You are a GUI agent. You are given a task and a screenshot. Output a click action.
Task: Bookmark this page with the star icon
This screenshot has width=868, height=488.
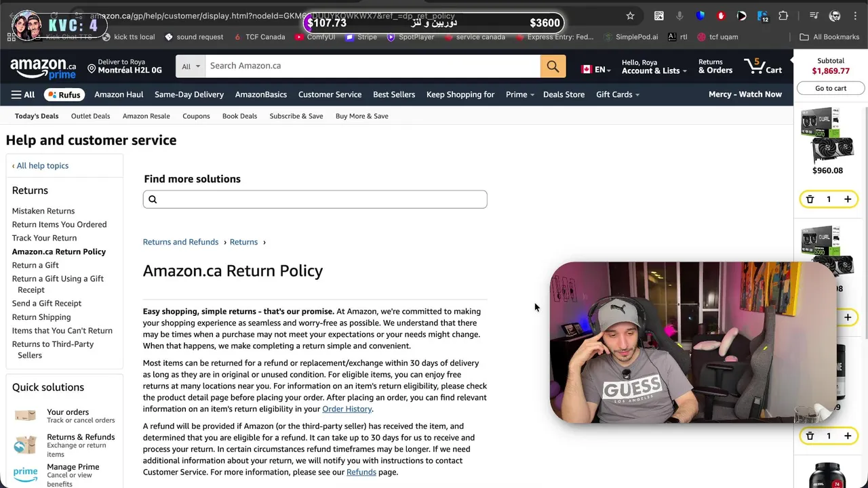click(x=630, y=16)
